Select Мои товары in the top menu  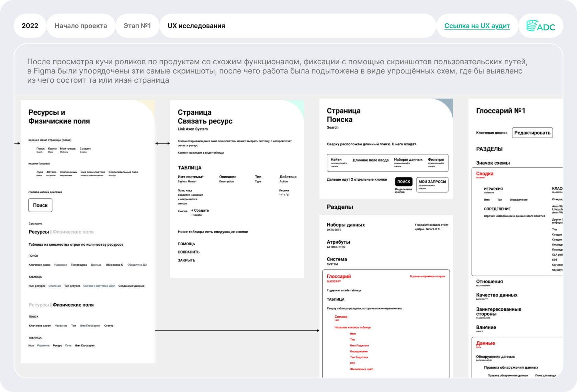(x=68, y=149)
